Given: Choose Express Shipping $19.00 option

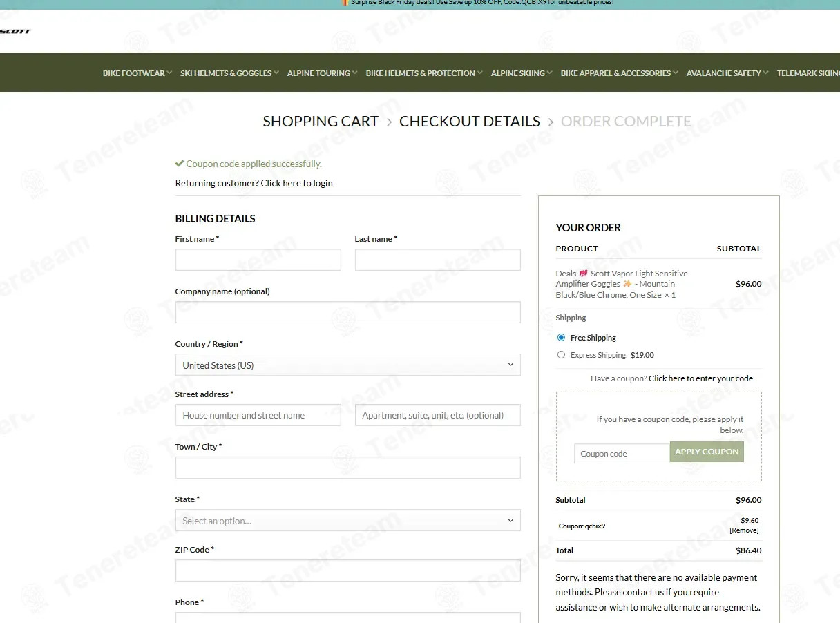Looking at the screenshot, I should pos(561,355).
